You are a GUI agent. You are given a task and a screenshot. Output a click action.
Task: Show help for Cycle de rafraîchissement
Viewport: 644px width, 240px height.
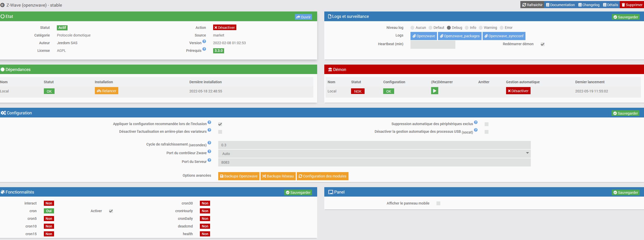tap(209, 143)
